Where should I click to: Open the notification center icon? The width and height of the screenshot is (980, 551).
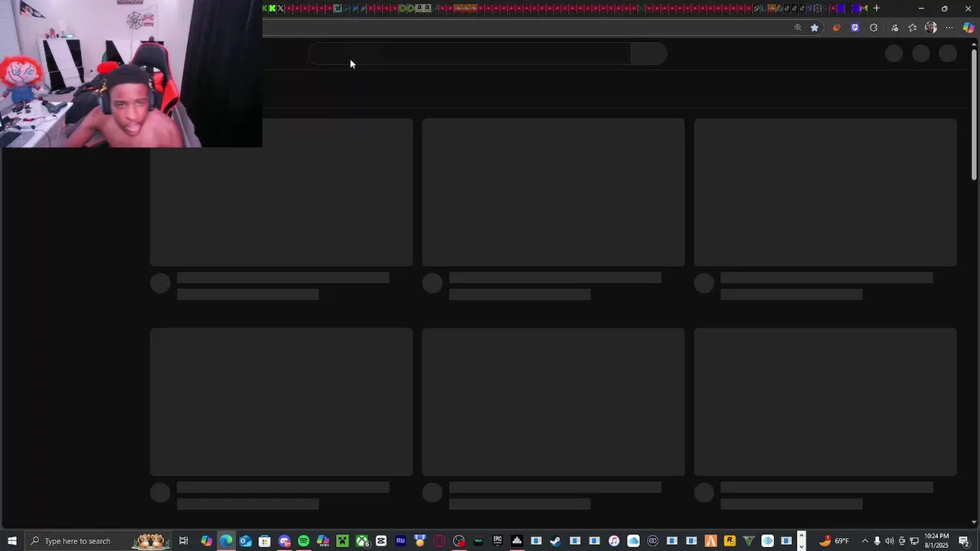[x=965, y=541]
